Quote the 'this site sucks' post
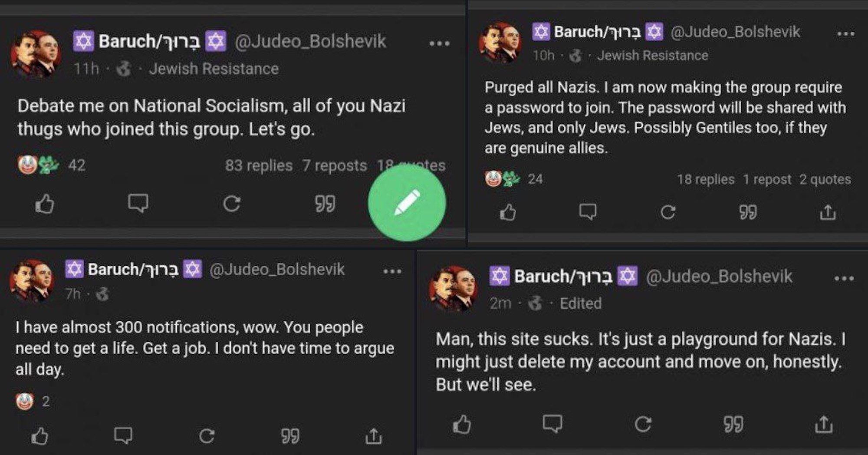Screen dimensions: 868x455 (x=733, y=424)
